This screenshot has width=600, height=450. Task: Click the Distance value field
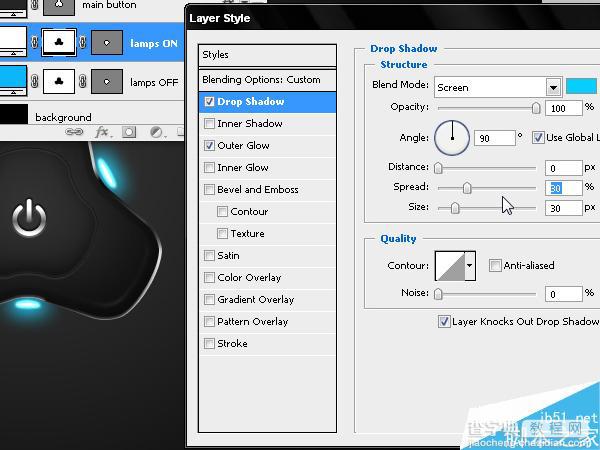click(564, 168)
